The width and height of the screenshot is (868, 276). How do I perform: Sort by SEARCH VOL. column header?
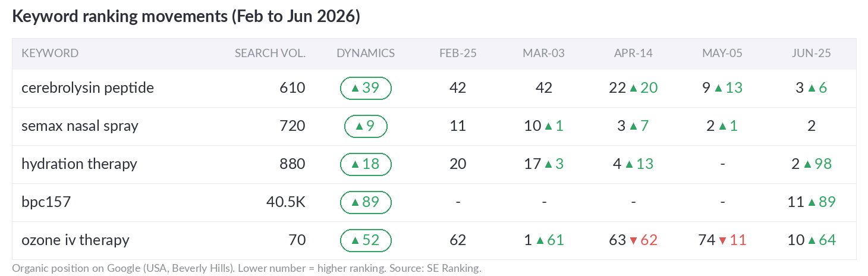coord(270,53)
